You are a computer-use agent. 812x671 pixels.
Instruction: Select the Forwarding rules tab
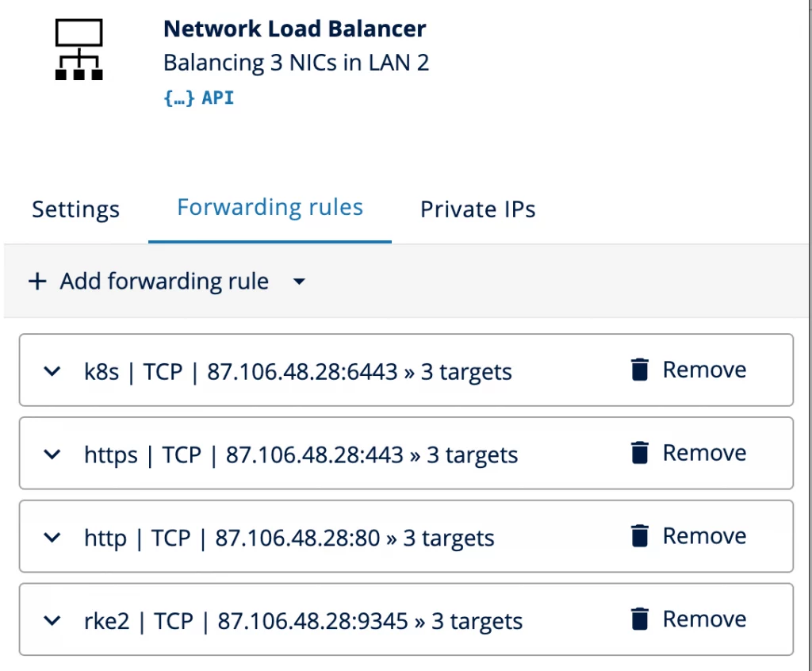pos(270,207)
